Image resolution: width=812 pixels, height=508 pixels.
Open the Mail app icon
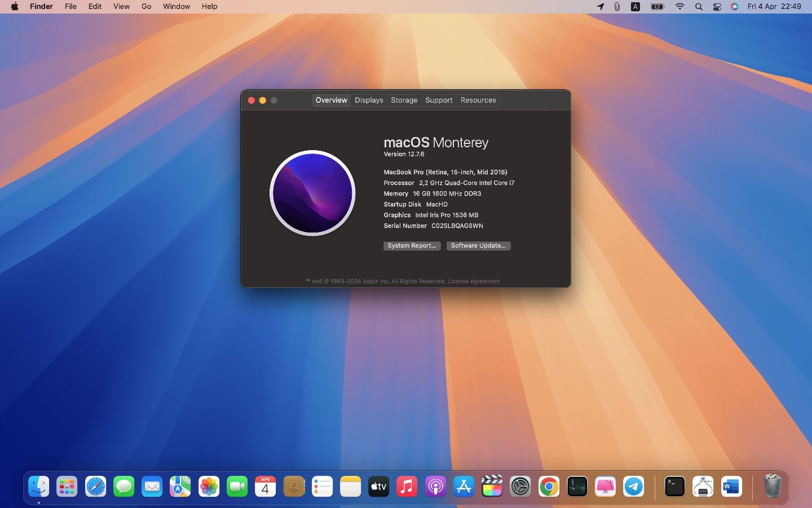pos(152,486)
